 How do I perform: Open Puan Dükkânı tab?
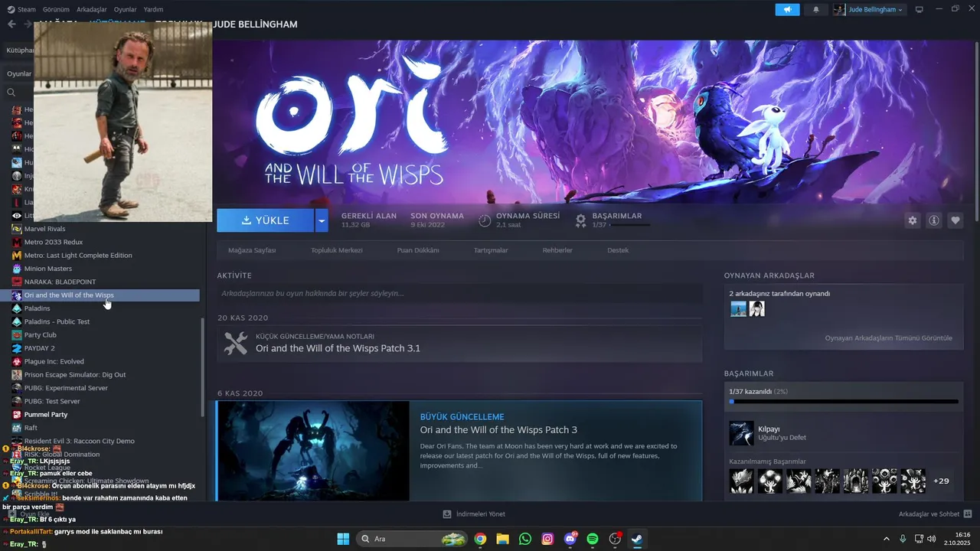(418, 250)
